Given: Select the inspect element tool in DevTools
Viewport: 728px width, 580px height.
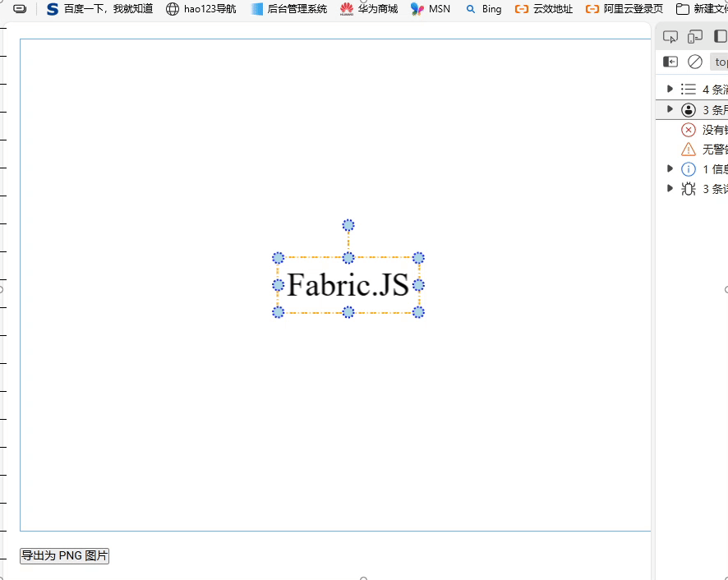Looking at the screenshot, I should point(670,36).
